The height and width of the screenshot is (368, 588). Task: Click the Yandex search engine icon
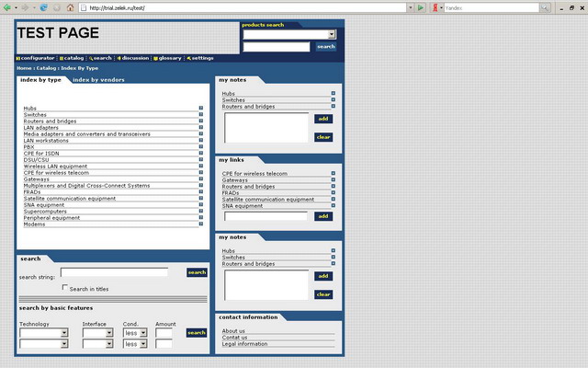[x=435, y=7]
